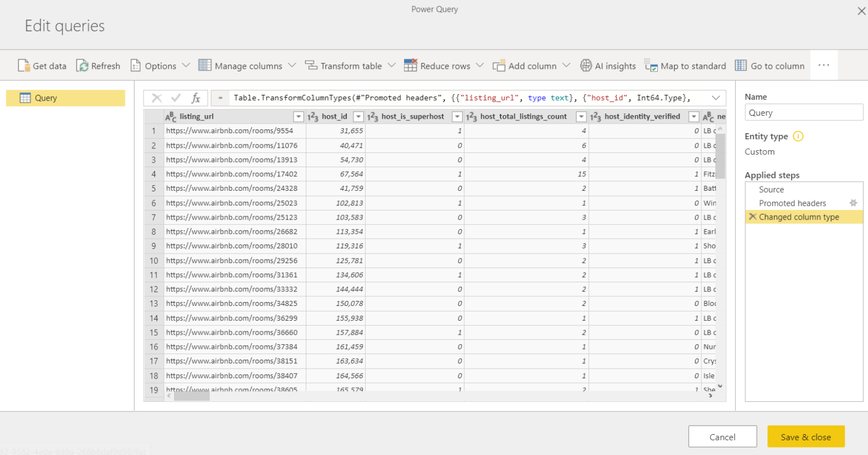
Task: Delete the Changed column type step
Action: 752,217
